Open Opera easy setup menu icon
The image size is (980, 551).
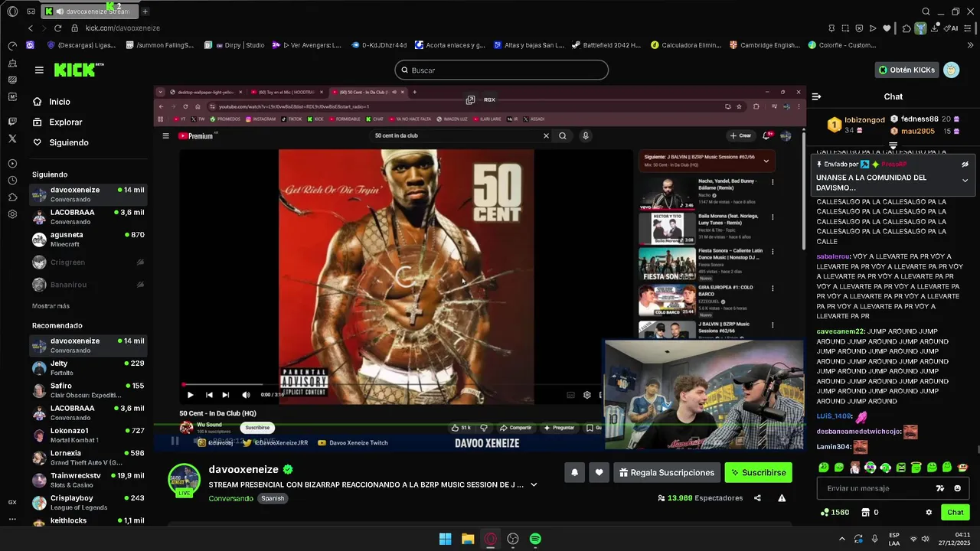coord(968,28)
